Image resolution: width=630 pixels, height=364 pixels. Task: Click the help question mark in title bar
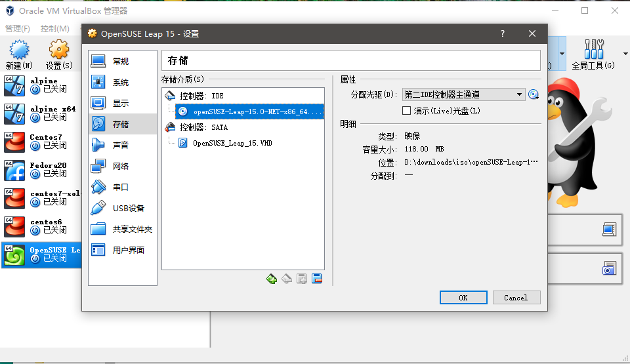coord(503,33)
